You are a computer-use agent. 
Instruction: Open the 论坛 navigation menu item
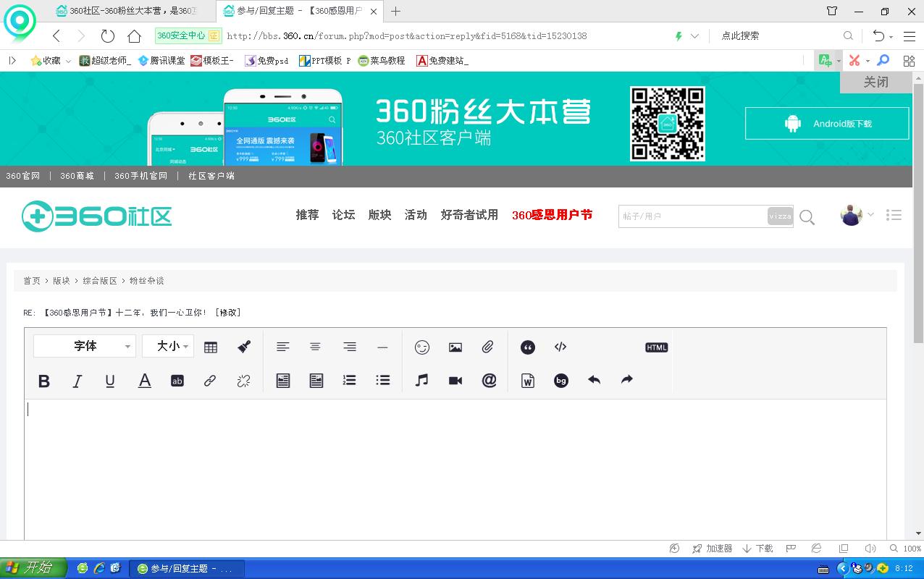[x=343, y=215]
